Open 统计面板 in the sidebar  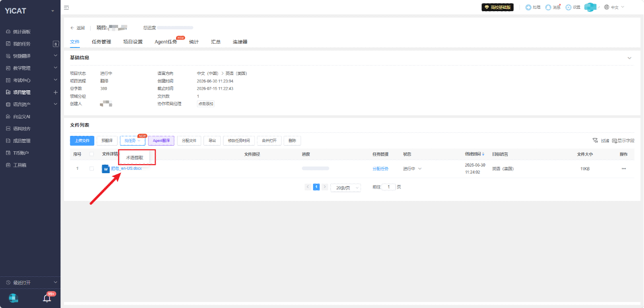click(21, 32)
